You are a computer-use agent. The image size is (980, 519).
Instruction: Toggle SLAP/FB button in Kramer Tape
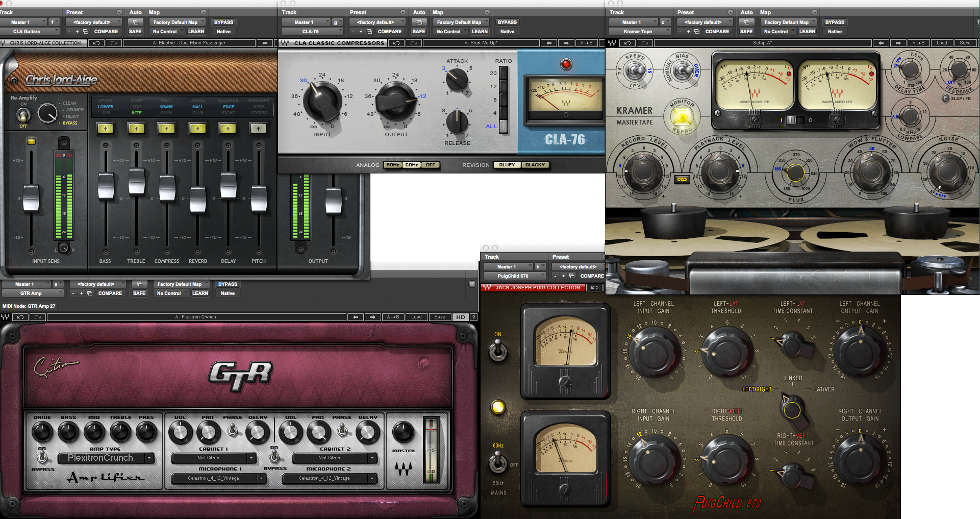click(x=945, y=98)
